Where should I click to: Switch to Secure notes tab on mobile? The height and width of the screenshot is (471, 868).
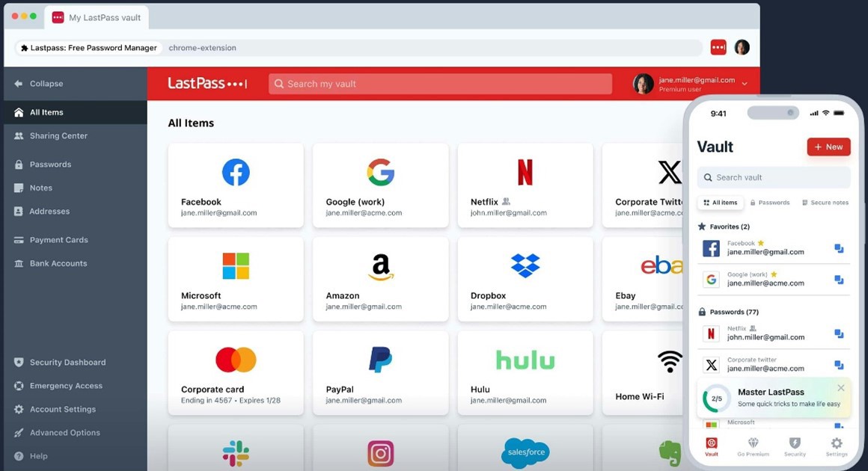pos(825,203)
